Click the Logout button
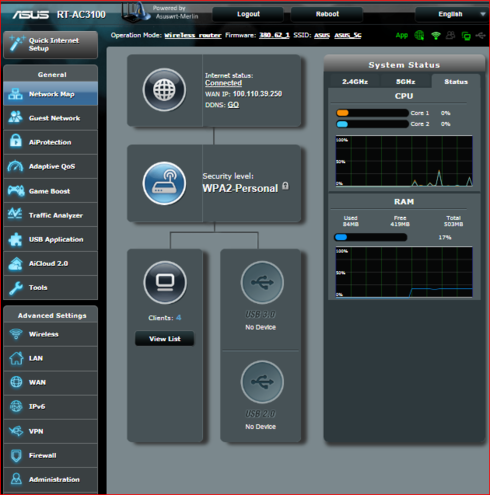 pyautogui.click(x=248, y=14)
